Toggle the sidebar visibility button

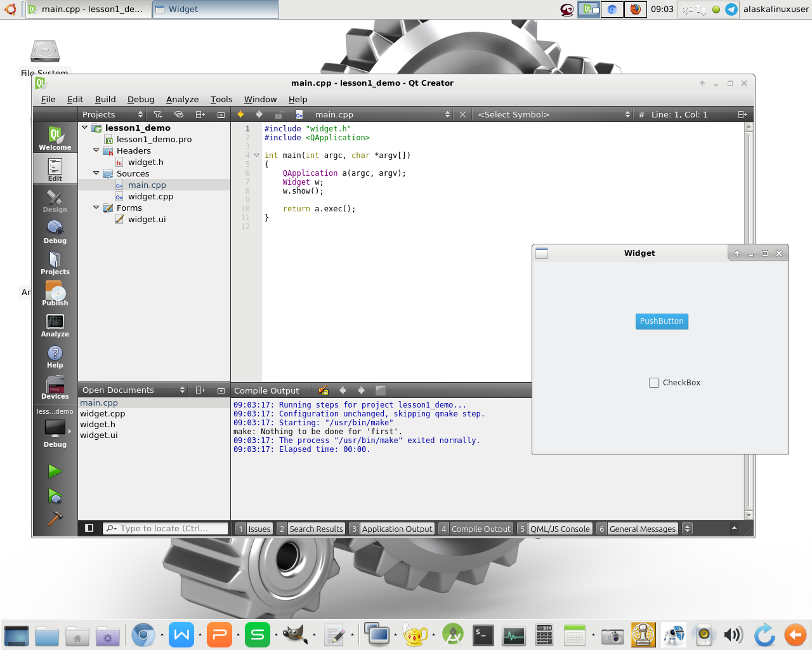[x=89, y=528]
